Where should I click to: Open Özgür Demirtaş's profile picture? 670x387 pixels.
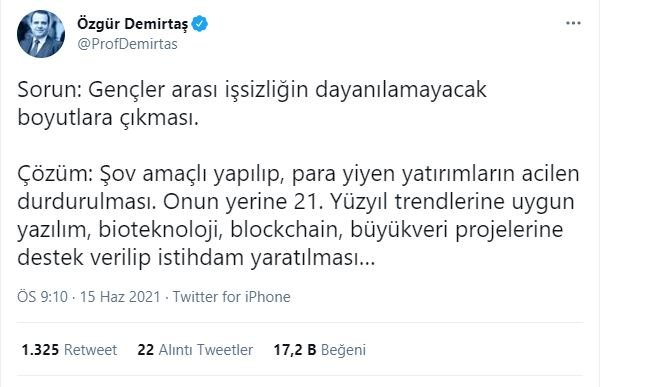[41, 34]
